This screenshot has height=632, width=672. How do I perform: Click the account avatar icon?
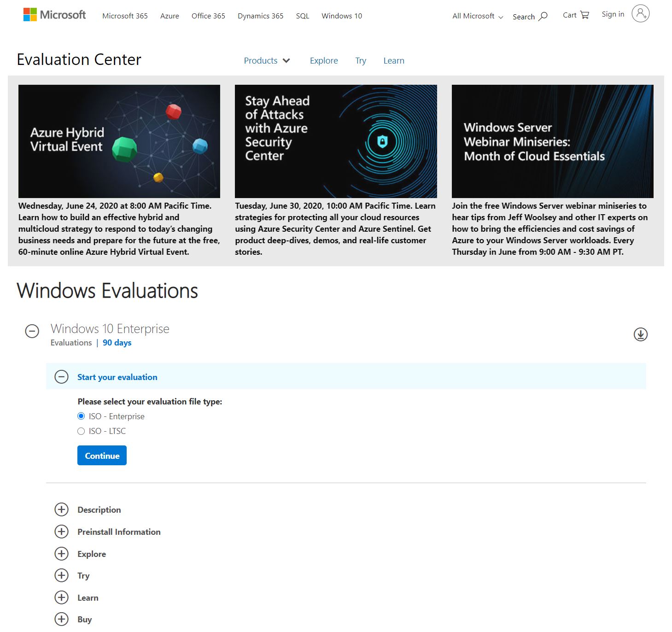(640, 14)
